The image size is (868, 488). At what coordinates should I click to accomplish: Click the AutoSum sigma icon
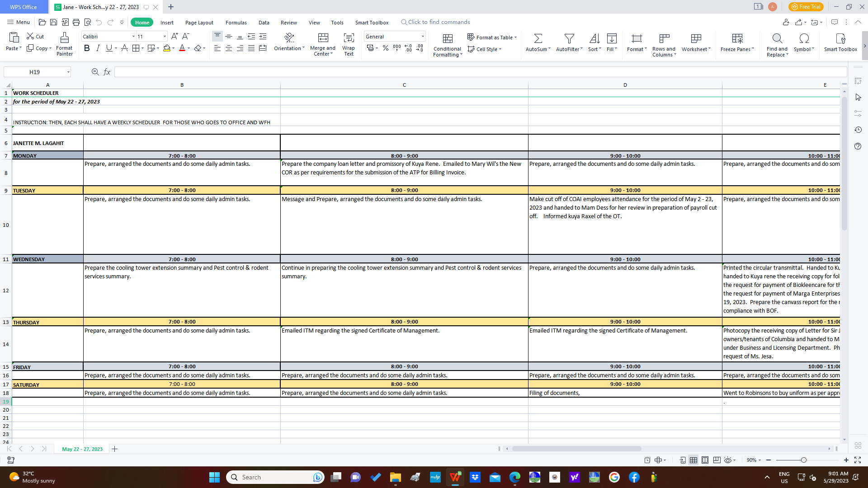(538, 38)
